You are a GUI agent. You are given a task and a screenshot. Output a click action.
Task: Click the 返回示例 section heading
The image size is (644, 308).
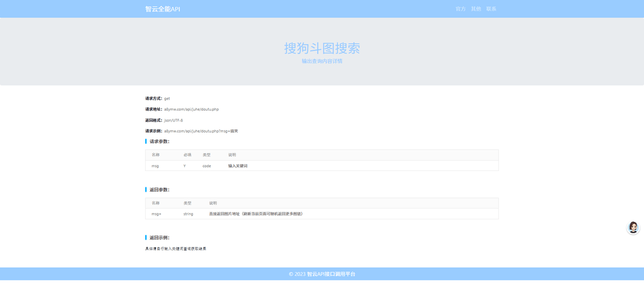(x=159, y=238)
